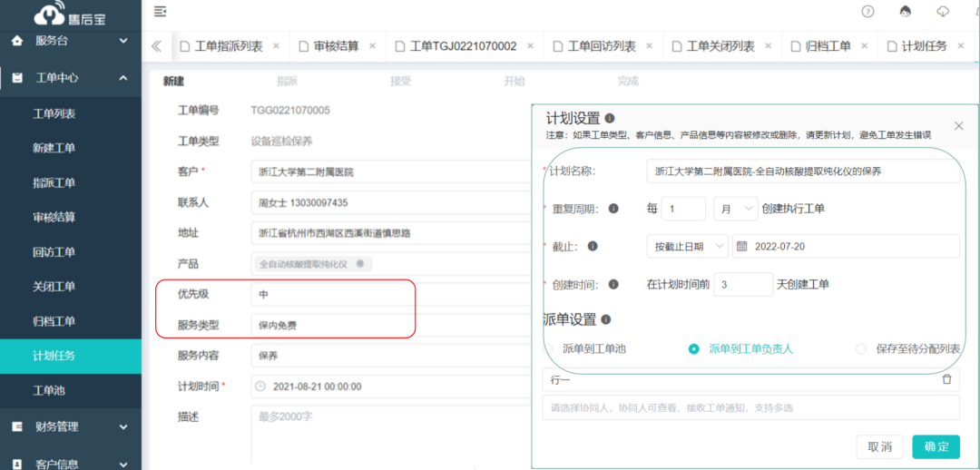Click the info icon beside 派单设置

(x=605, y=319)
